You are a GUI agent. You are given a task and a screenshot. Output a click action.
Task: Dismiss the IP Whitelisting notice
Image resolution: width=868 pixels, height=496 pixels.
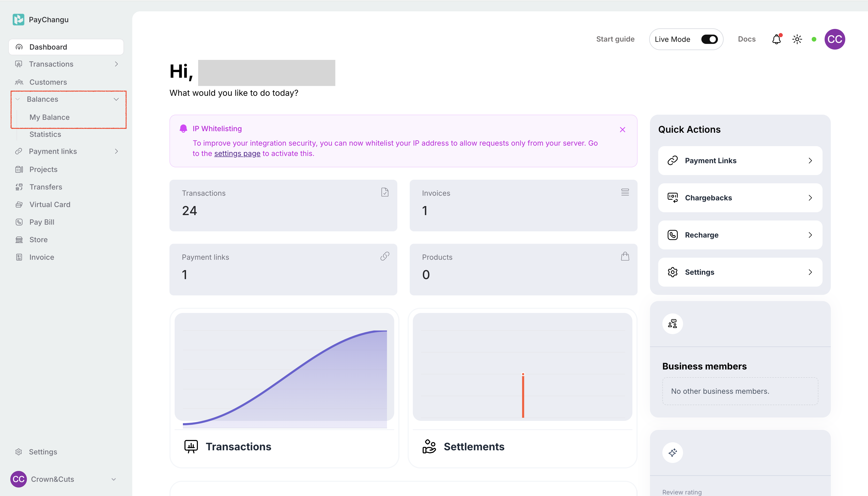pos(622,129)
